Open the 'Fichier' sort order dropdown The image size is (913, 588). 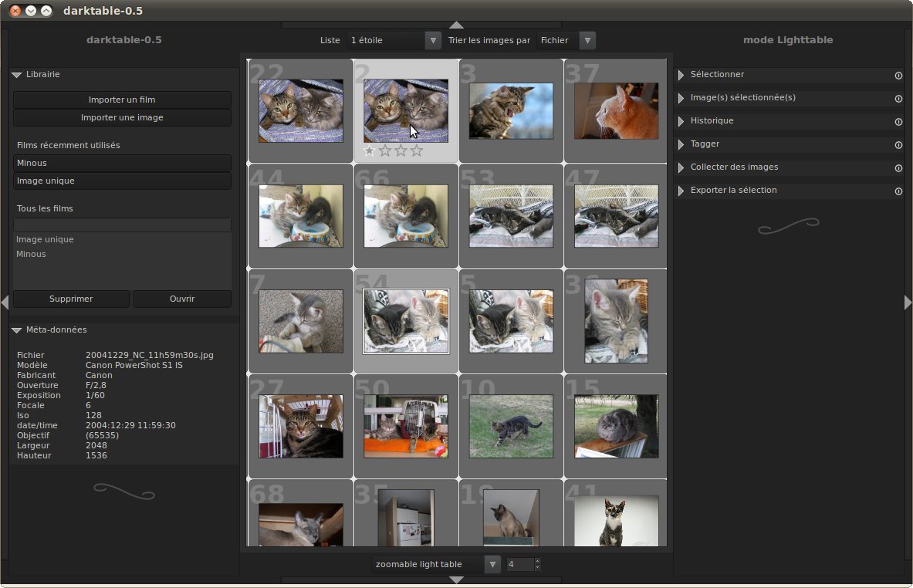[x=587, y=40]
